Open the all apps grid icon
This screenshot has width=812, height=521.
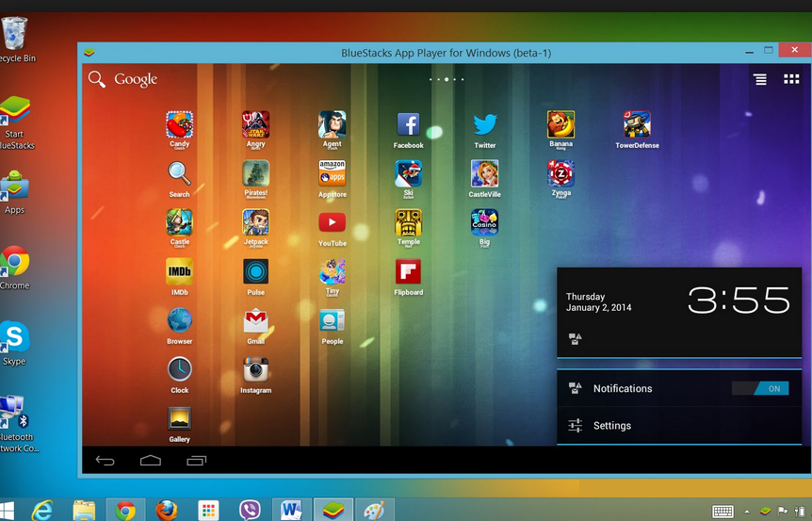pyautogui.click(x=791, y=79)
